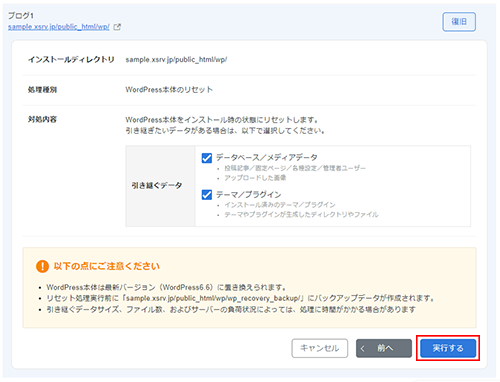Image resolution: width=500 pixels, height=382 pixels.
Task: Open the sample.xsrv.jp/public_html/wp/ blog link
Action: click(59, 27)
